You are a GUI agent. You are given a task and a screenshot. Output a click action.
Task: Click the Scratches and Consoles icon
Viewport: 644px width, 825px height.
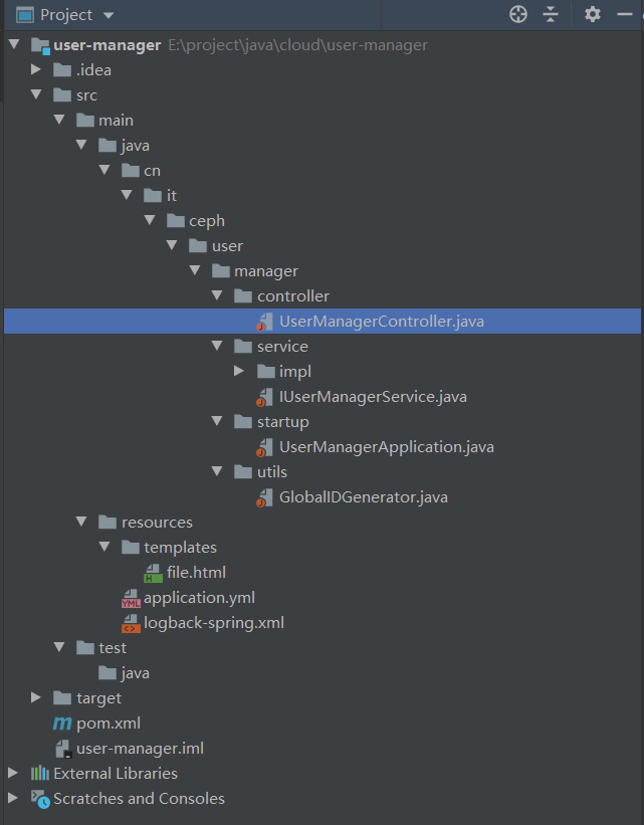coord(40,799)
